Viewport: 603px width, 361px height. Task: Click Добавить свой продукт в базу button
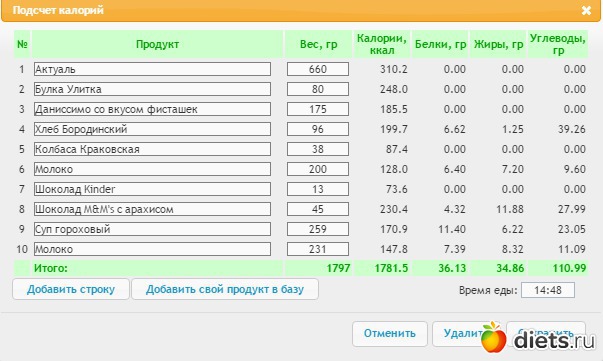pos(225,289)
